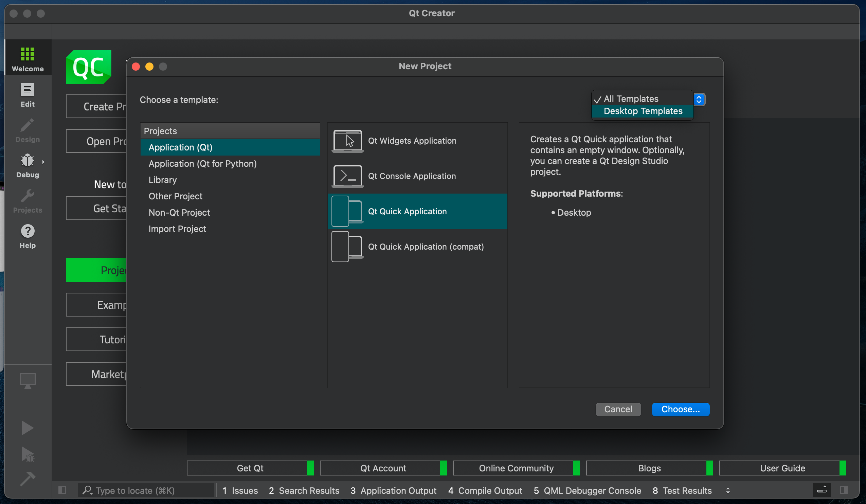Click the Build hammer icon
This screenshot has height=504, width=866.
[28, 479]
